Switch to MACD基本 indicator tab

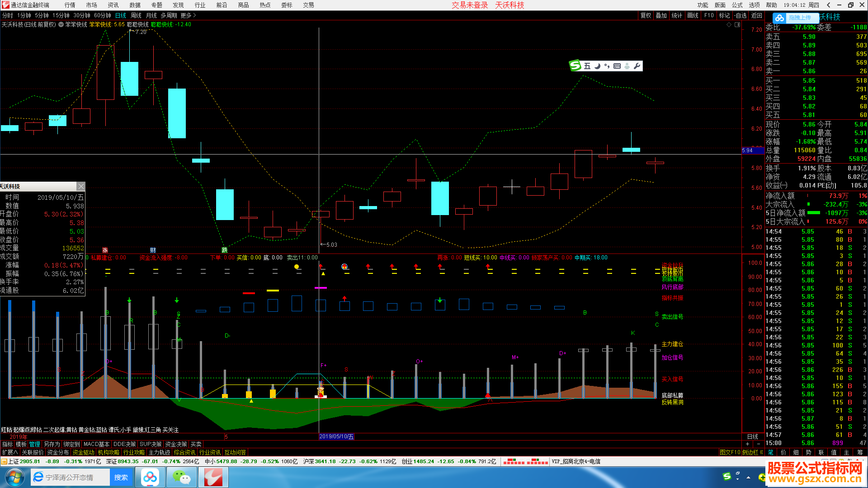[96, 444]
